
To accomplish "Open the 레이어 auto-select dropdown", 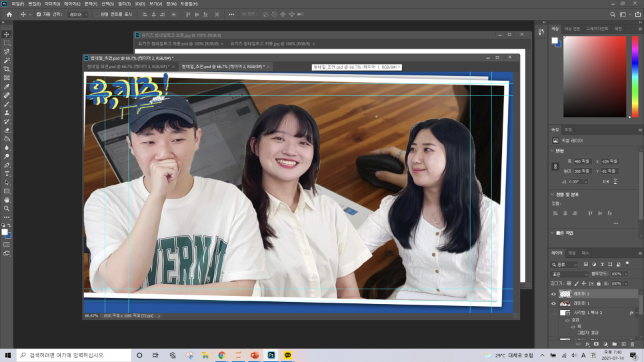I will (x=78, y=15).
